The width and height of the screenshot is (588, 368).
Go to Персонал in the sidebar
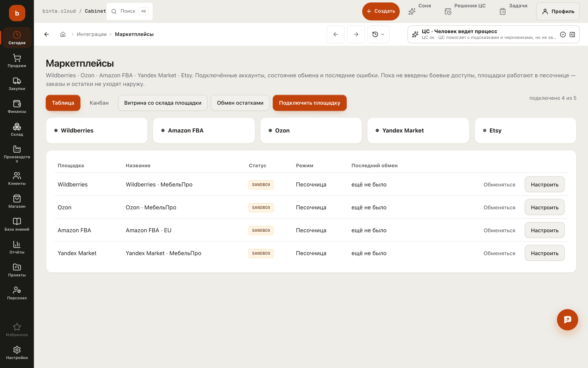(17, 293)
